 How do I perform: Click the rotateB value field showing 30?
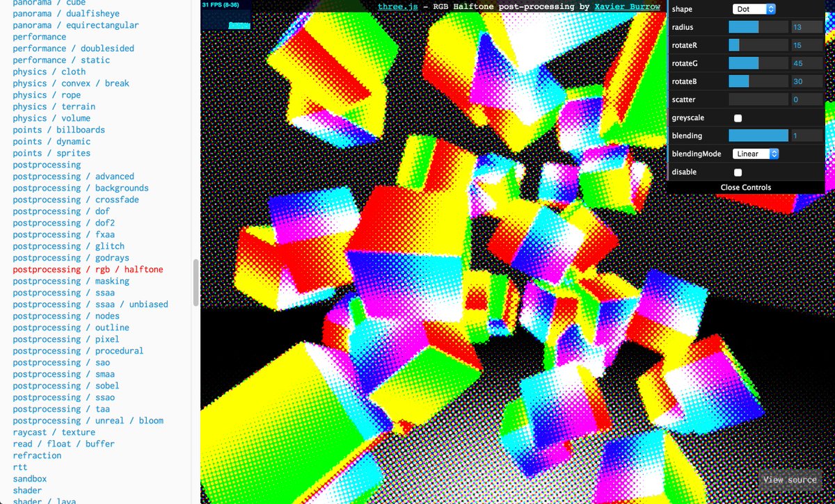coord(806,81)
